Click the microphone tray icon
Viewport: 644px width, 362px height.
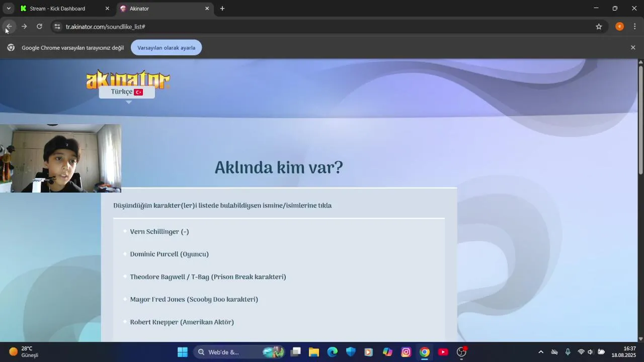pyautogui.click(x=568, y=352)
